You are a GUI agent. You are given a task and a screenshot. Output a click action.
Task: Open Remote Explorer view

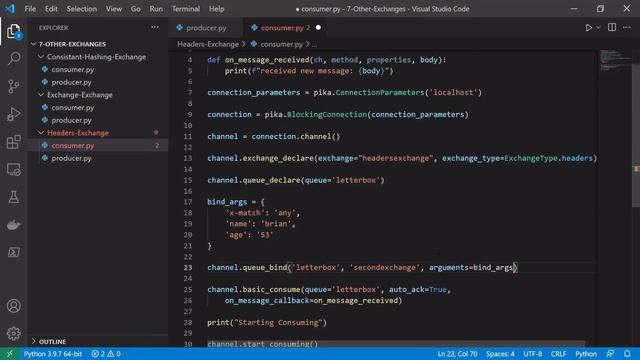[13, 169]
